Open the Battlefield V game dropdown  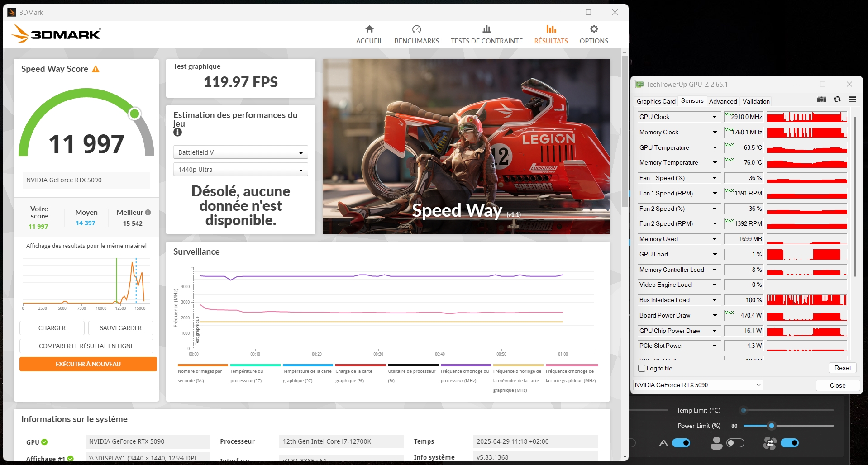pyautogui.click(x=240, y=152)
